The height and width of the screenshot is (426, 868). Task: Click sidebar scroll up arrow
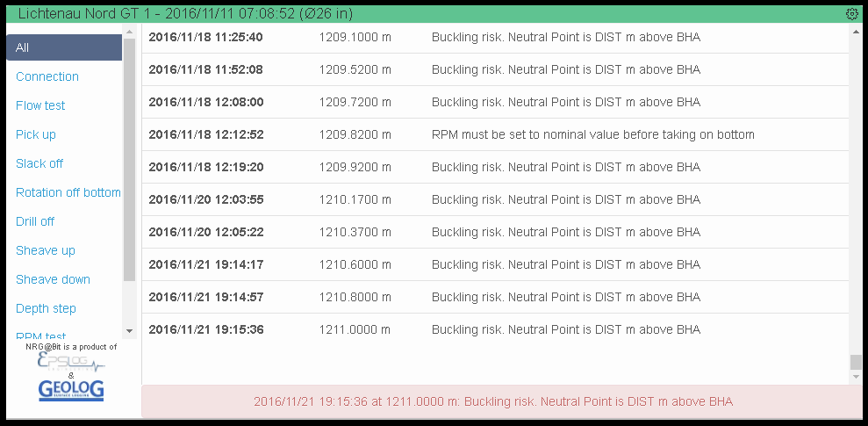(x=130, y=32)
